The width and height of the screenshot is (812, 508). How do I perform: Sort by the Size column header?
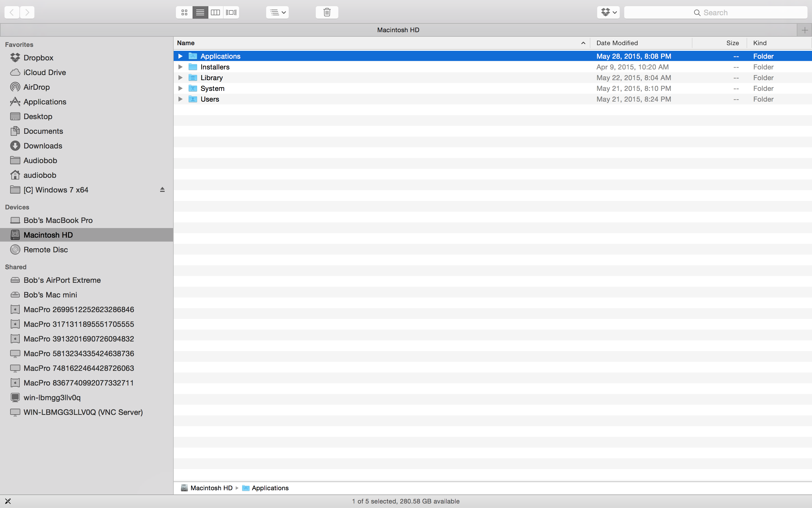tap(720, 43)
